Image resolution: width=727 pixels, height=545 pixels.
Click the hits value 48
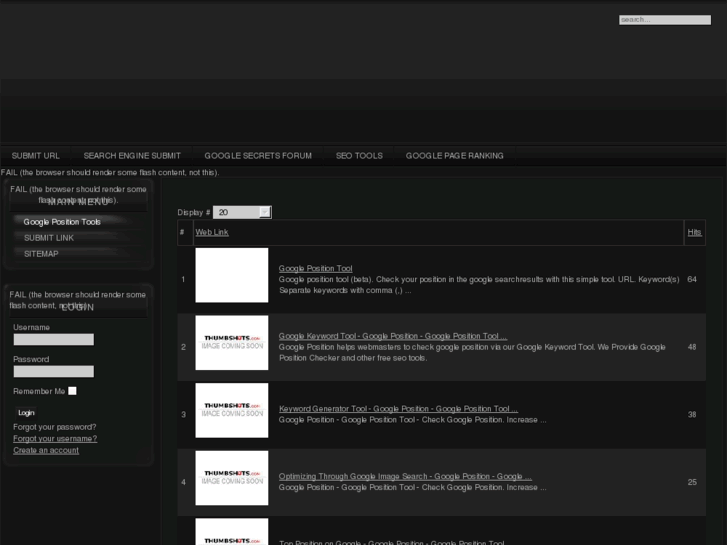[x=692, y=347]
